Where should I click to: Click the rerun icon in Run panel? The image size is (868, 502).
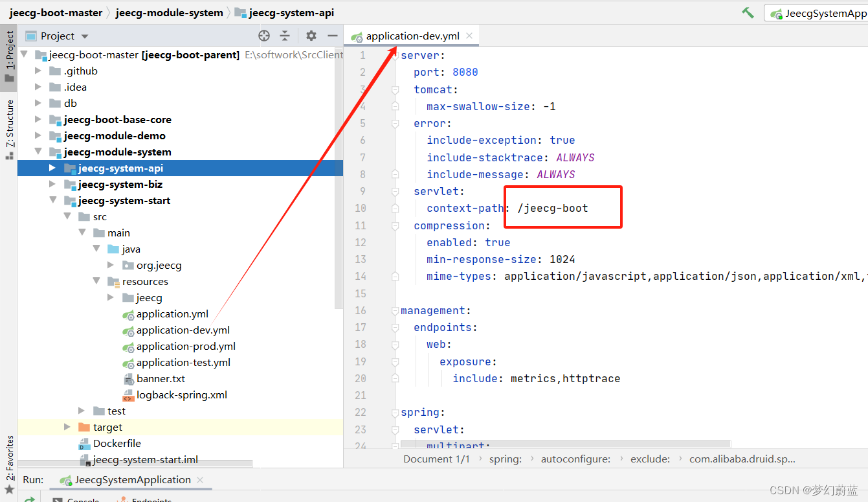click(x=30, y=499)
